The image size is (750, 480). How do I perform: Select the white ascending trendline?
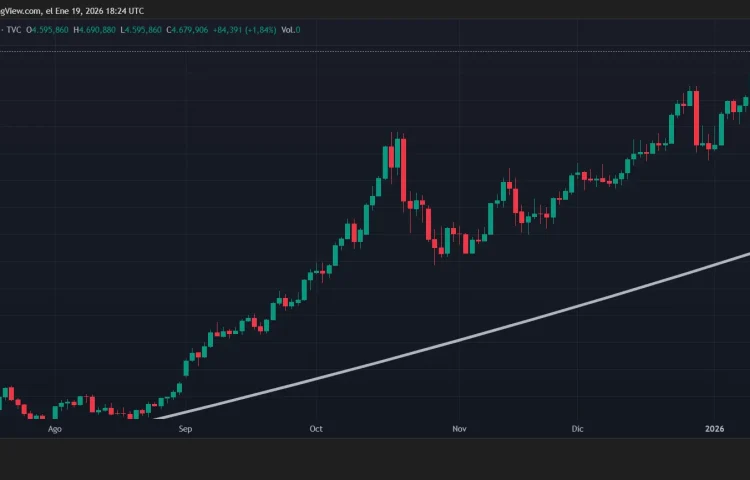450,340
